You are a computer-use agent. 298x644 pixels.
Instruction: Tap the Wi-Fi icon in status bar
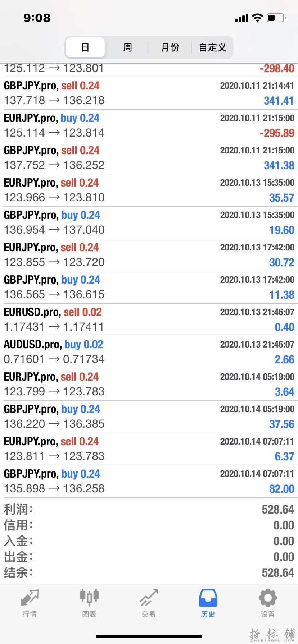point(257,18)
